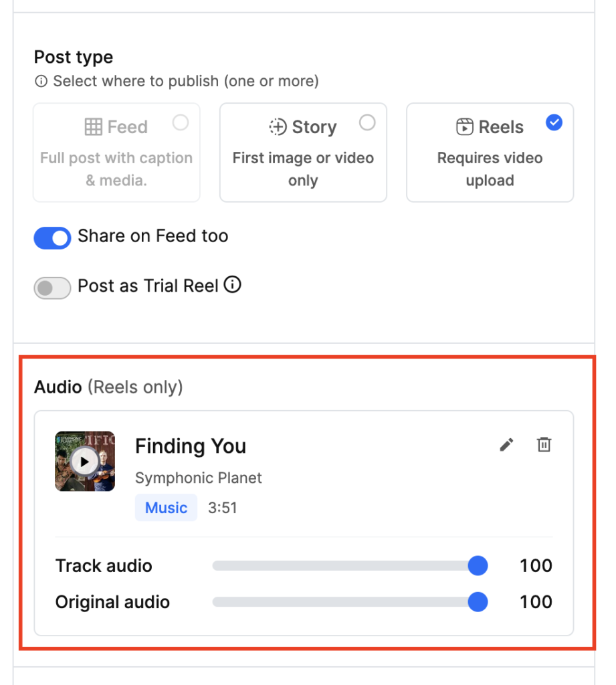Click the Audio (Reels only) heading
Screen dimensions: 616x685
(x=108, y=387)
